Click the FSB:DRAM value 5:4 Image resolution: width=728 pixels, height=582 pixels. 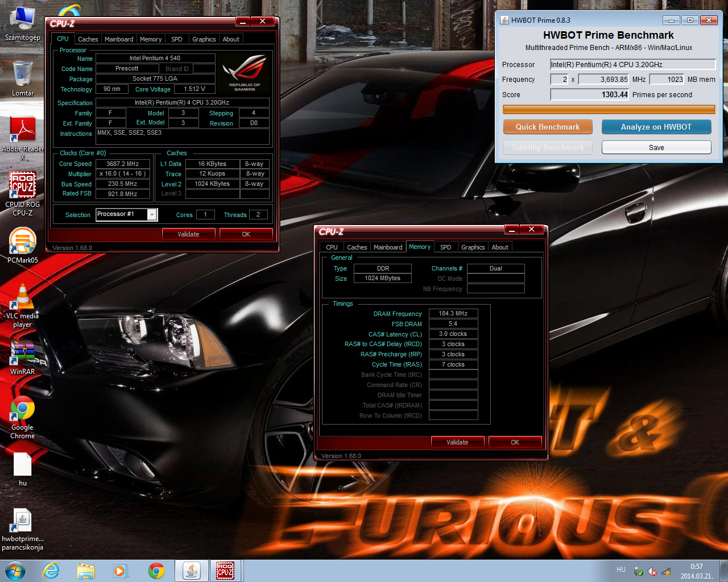point(453,324)
